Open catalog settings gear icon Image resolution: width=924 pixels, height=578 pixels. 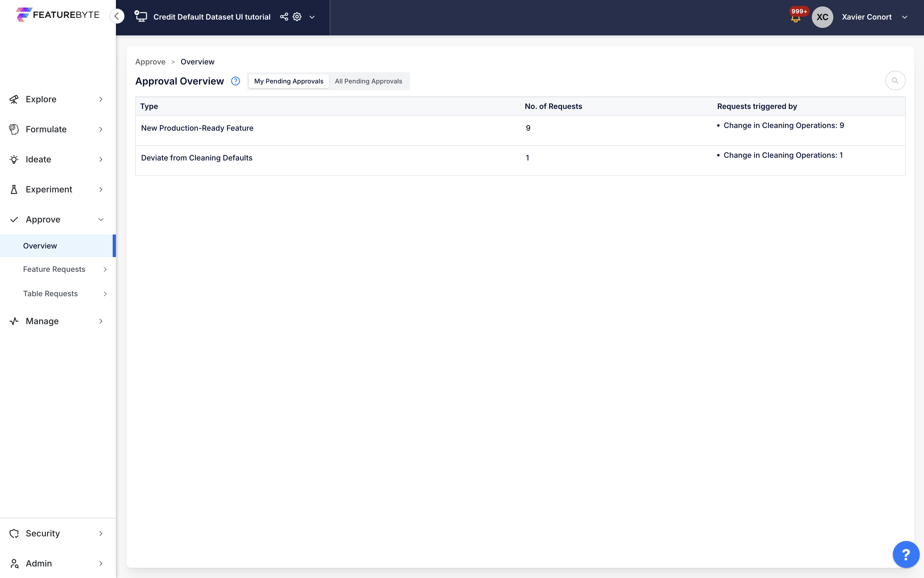tap(297, 17)
